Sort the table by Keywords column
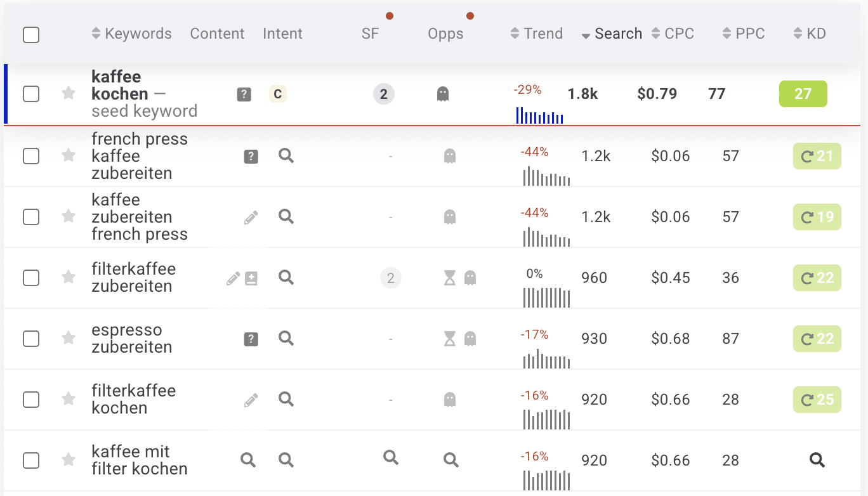The height and width of the screenshot is (496, 868). tap(131, 34)
